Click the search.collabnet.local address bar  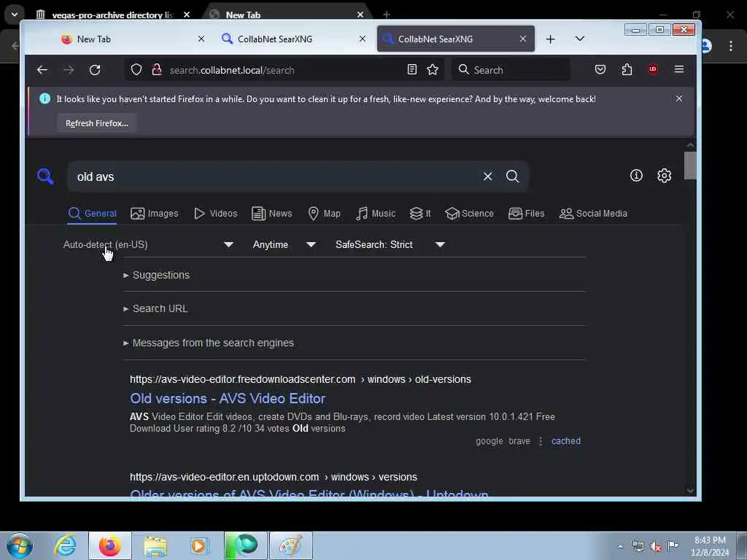(x=286, y=70)
